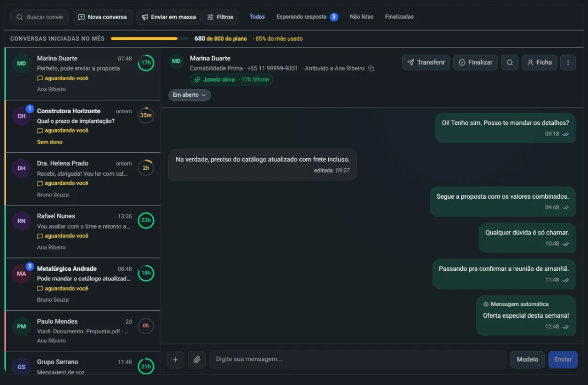The width and height of the screenshot is (588, 385).
Task: Click '85% do mês usado' text
Action: 279,38
